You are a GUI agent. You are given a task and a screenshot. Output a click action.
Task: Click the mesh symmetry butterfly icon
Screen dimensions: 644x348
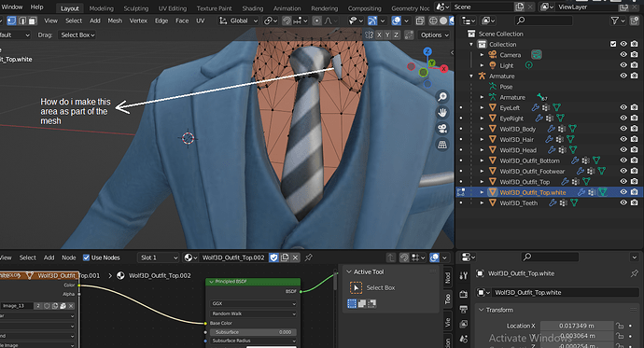point(369,35)
